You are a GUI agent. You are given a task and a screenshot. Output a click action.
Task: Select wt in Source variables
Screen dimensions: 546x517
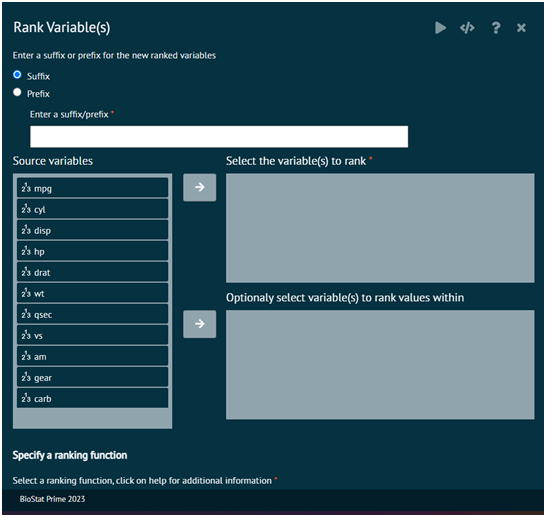(92, 293)
